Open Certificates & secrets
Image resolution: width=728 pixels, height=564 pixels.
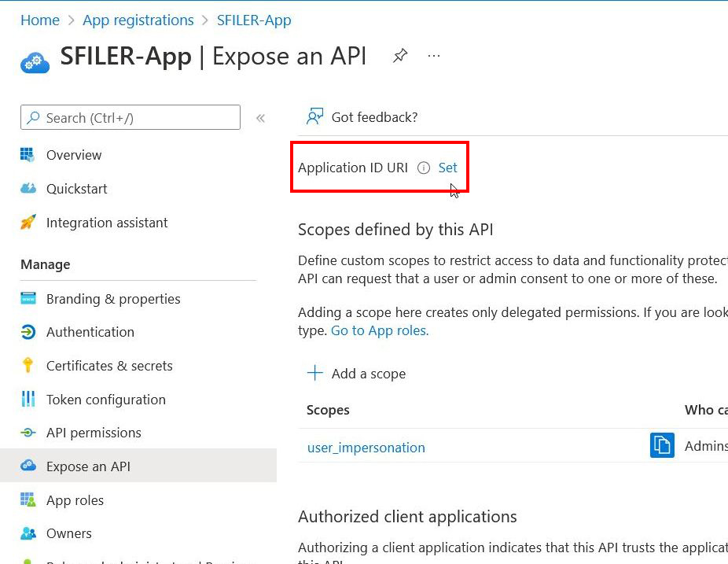click(x=109, y=366)
